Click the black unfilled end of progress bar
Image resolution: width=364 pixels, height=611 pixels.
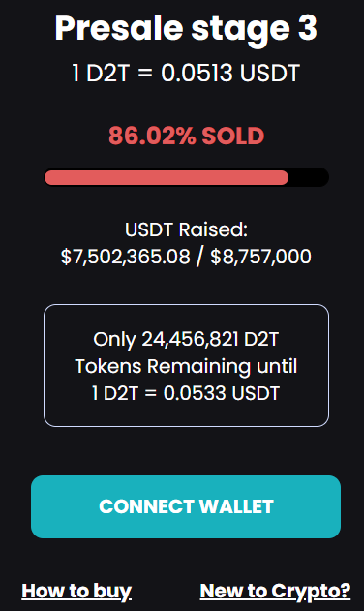coord(309,178)
